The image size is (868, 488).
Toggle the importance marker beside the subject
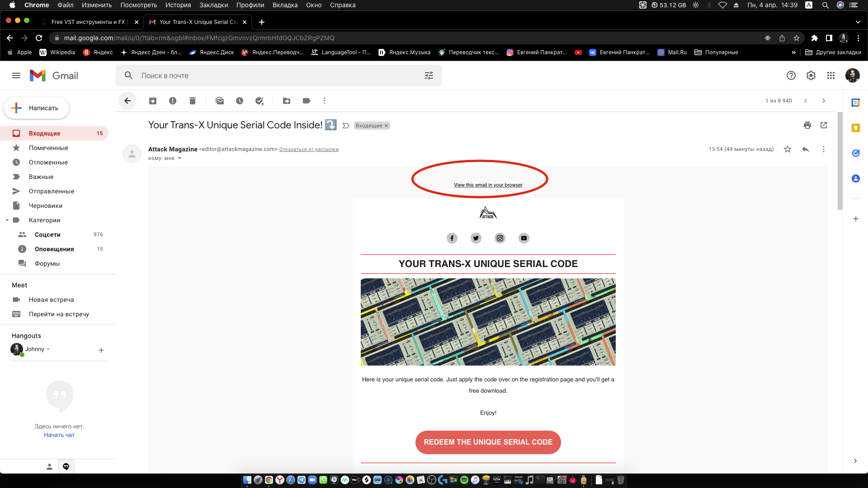346,126
